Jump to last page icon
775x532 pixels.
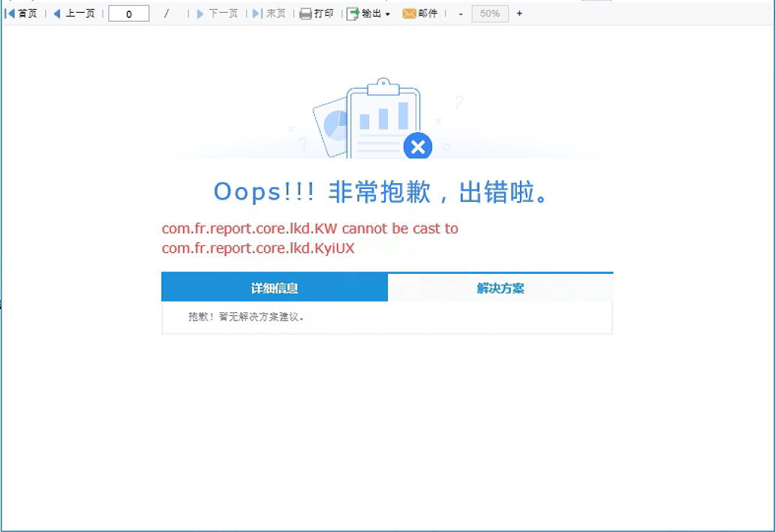pyautogui.click(x=257, y=14)
